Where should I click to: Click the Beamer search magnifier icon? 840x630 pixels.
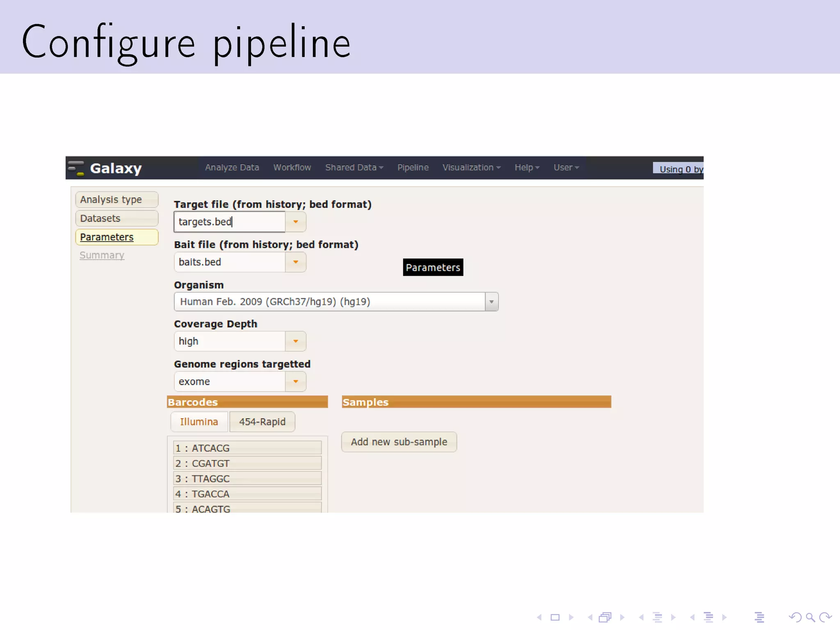[810, 617]
